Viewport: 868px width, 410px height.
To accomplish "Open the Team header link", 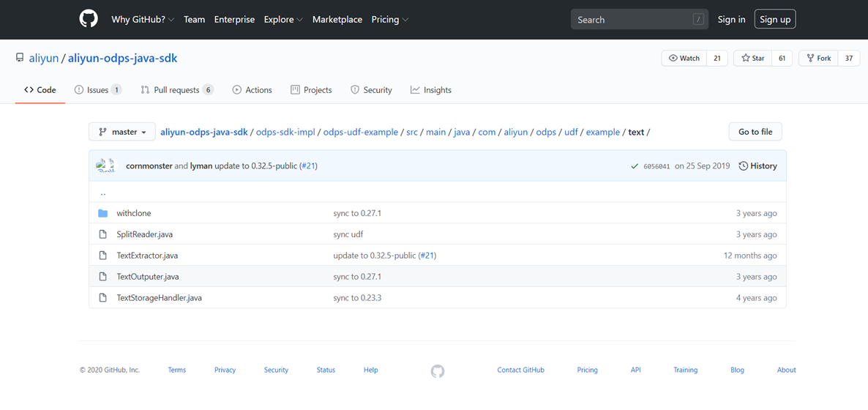I will [x=194, y=19].
